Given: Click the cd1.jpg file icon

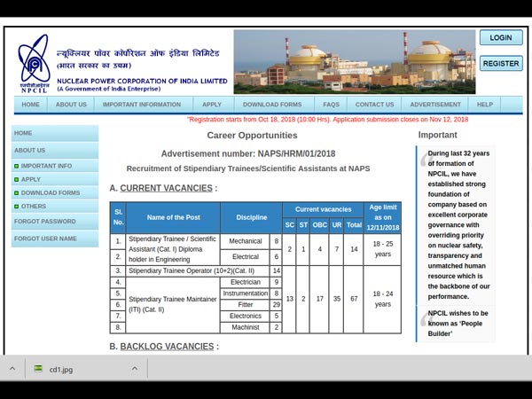Looking at the screenshot, I should (x=38, y=368).
